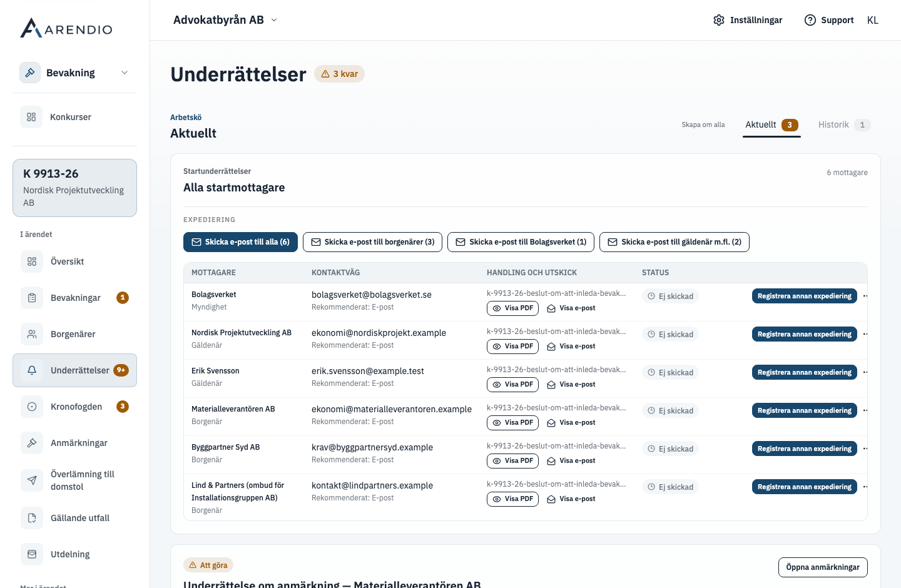Expand the Bevakning module dropdown chevron

click(x=125, y=73)
